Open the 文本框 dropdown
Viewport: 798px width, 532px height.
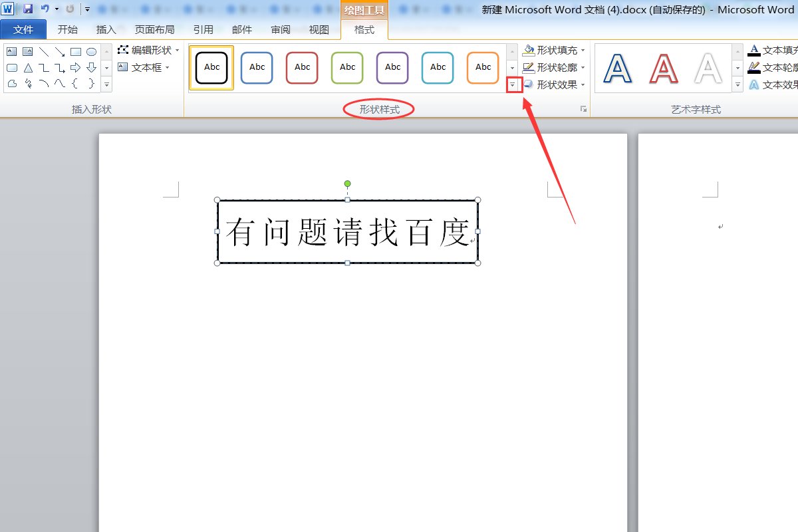pyautogui.click(x=144, y=67)
